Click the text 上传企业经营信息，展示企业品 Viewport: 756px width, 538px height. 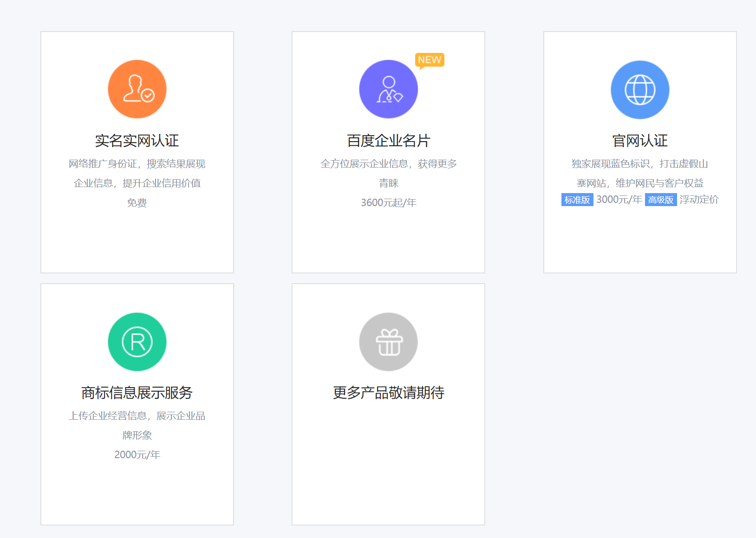tap(137, 416)
